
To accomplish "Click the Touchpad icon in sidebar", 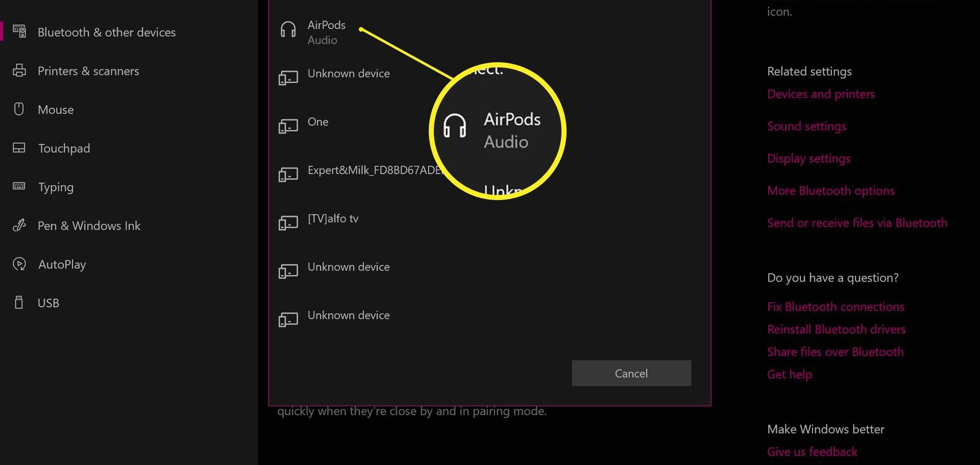I will pyautogui.click(x=19, y=148).
